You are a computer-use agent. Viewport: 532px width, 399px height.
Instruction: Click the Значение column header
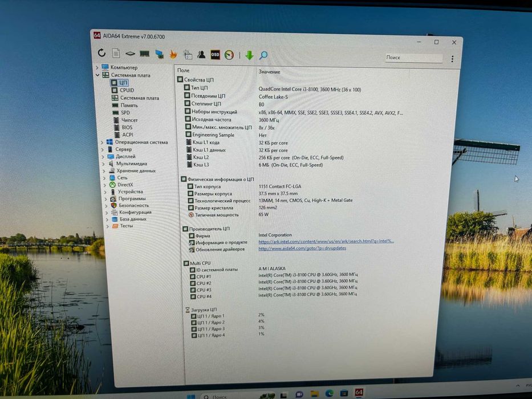click(269, 72)
